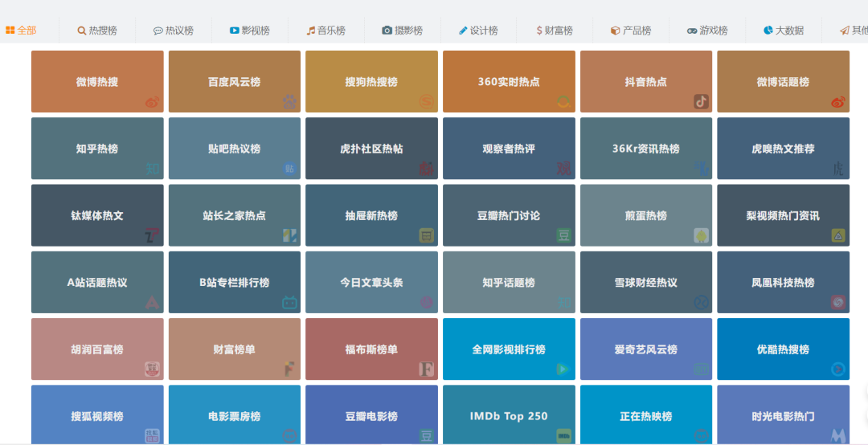Open the 产品榜 tab
The image size is (868, 445).
[631, 31]
